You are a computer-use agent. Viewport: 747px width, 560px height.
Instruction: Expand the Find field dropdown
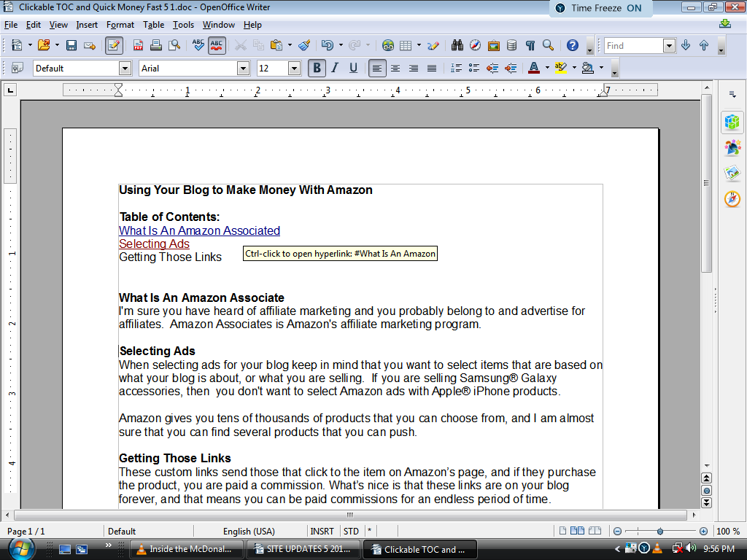pos(670,46)
